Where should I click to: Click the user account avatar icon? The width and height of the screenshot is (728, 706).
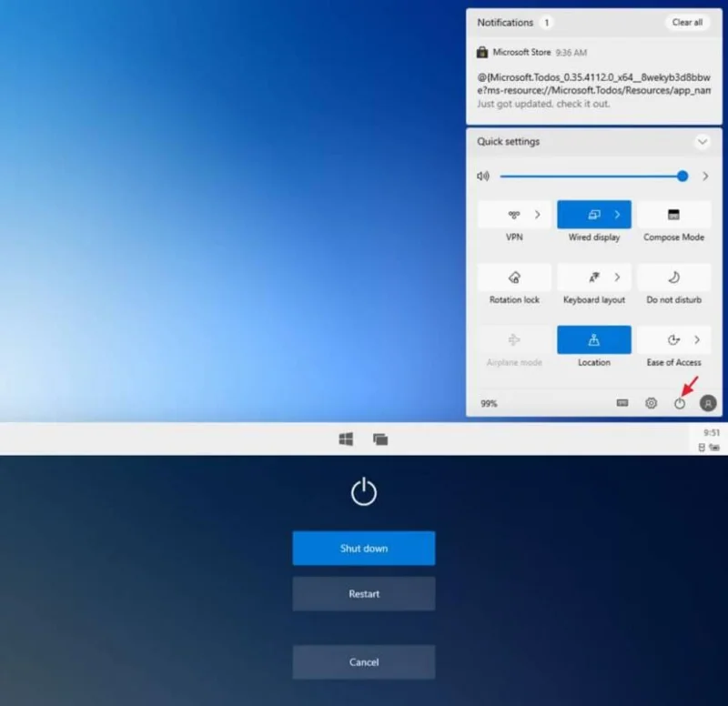[708, 403]
